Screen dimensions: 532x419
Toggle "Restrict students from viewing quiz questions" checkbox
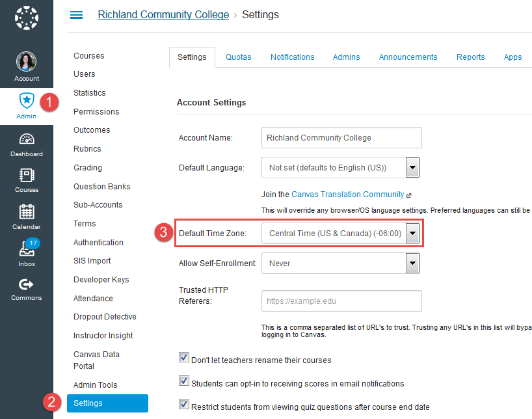pyautogui.click(x=184, y=404)
